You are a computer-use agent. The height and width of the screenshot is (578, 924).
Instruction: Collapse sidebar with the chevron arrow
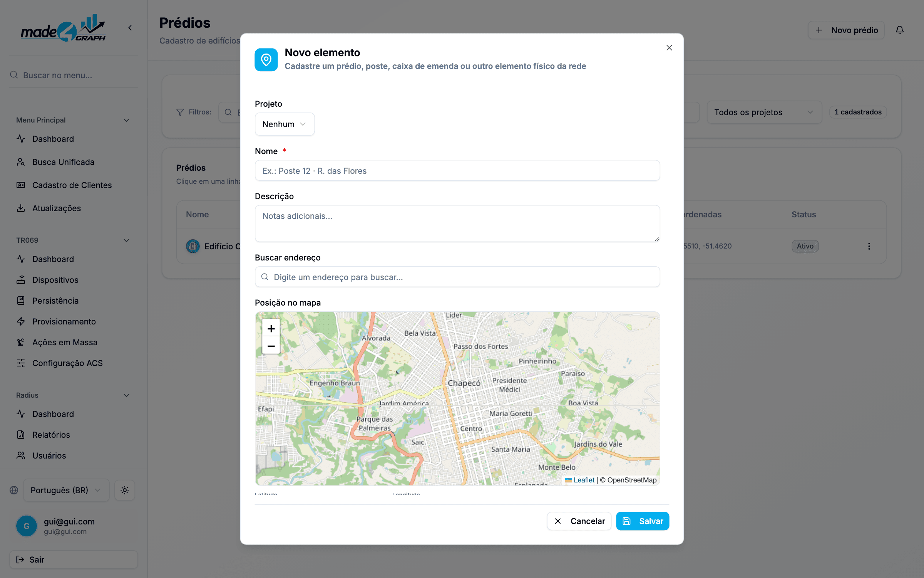(130, 28)
